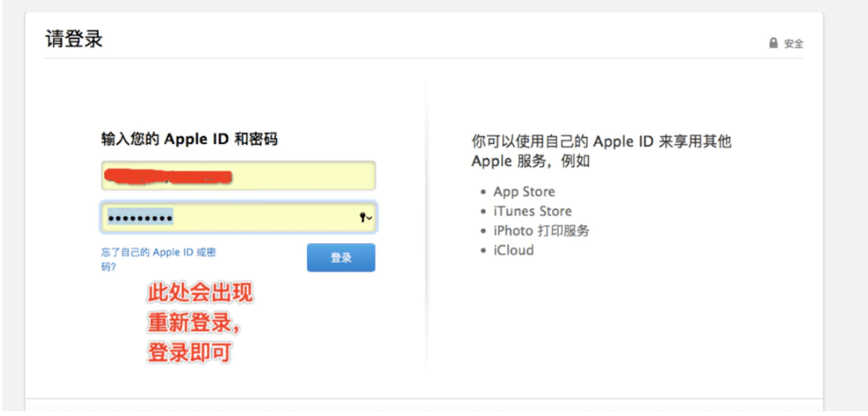Click the 输入您的 Apple ID 和密码 label
Screen dimensions: 868x416
(189, 139)
